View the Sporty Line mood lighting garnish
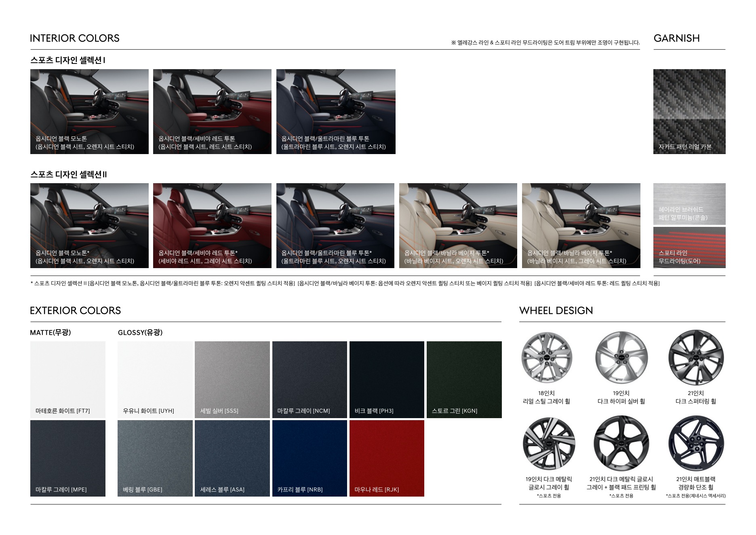756x535 pixels. pyautogui.click(x=689, y=247)
